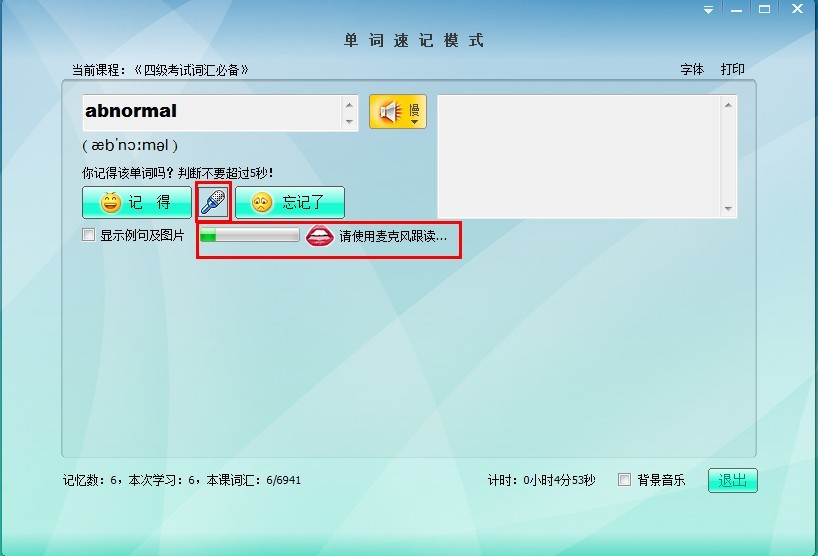This screenshot has width=818, height=556.
Task: Click the 退出 exit button
Action: [733, 481]
